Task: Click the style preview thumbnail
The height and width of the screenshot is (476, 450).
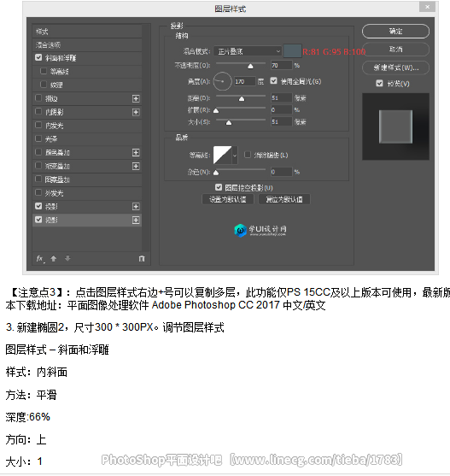Action: tap(395, 126)
